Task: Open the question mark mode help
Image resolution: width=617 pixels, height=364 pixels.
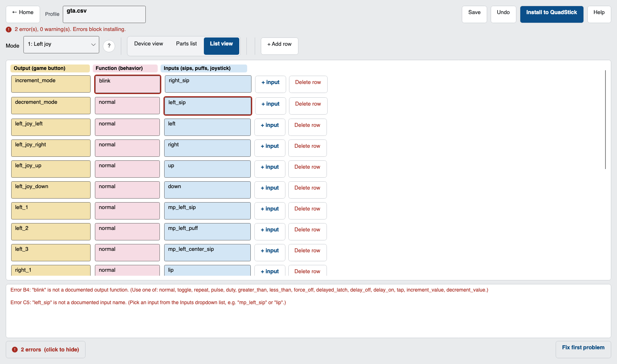Action: pos(109,46)
